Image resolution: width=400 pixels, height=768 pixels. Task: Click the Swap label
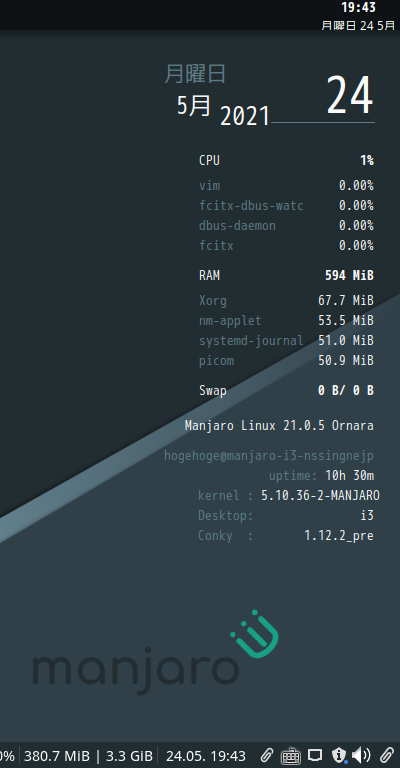pyautogui.click(x=213, y=391)
